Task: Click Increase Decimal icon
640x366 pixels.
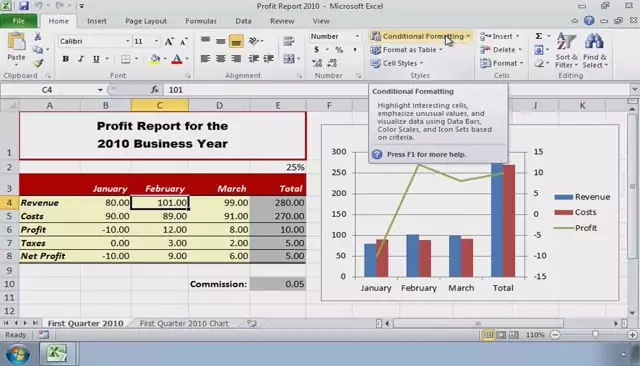Action: tap(317, 63)
